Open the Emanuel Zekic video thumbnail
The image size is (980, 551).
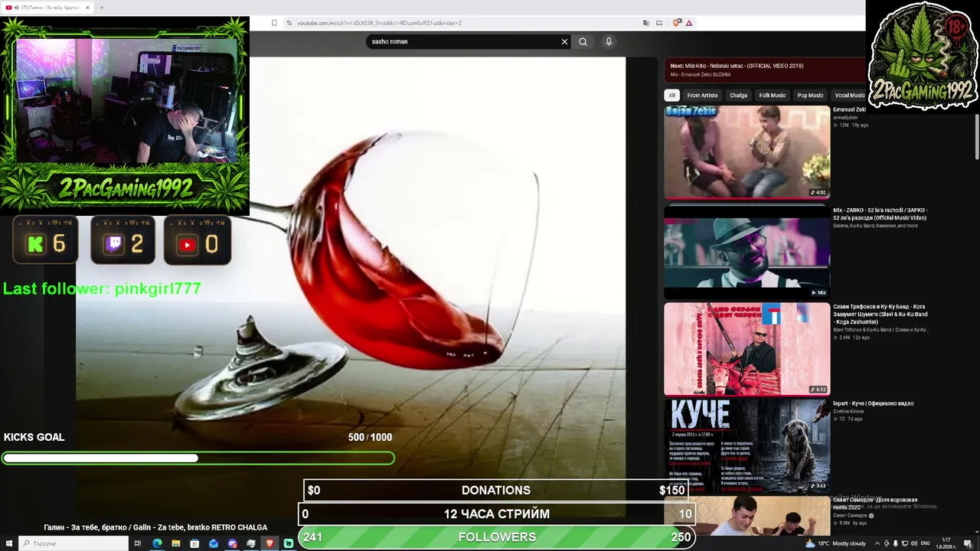tap(746, 152)
